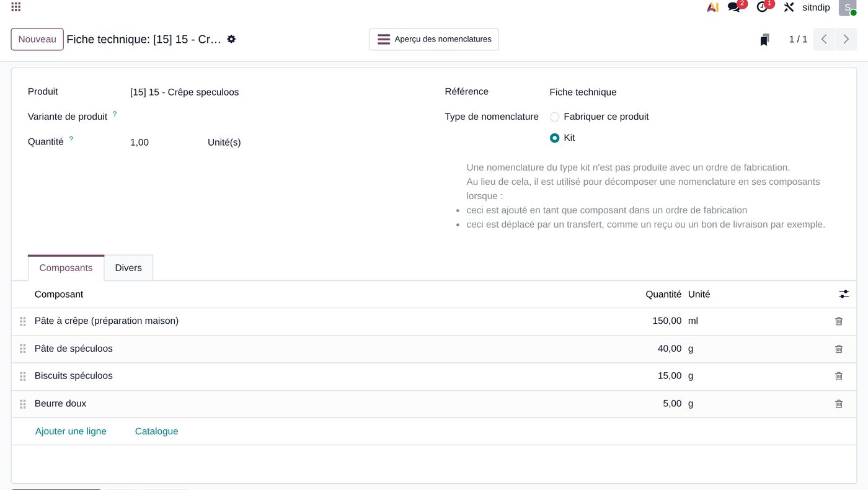The height and width of the screenshot is (490, 868).
Task: Select the Kit radio option
Action: [555, 138]
